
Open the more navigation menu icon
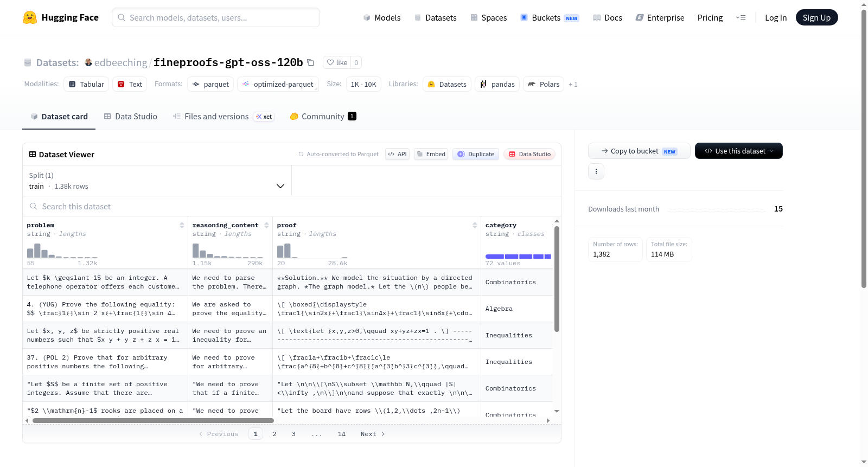click(741, 17)
